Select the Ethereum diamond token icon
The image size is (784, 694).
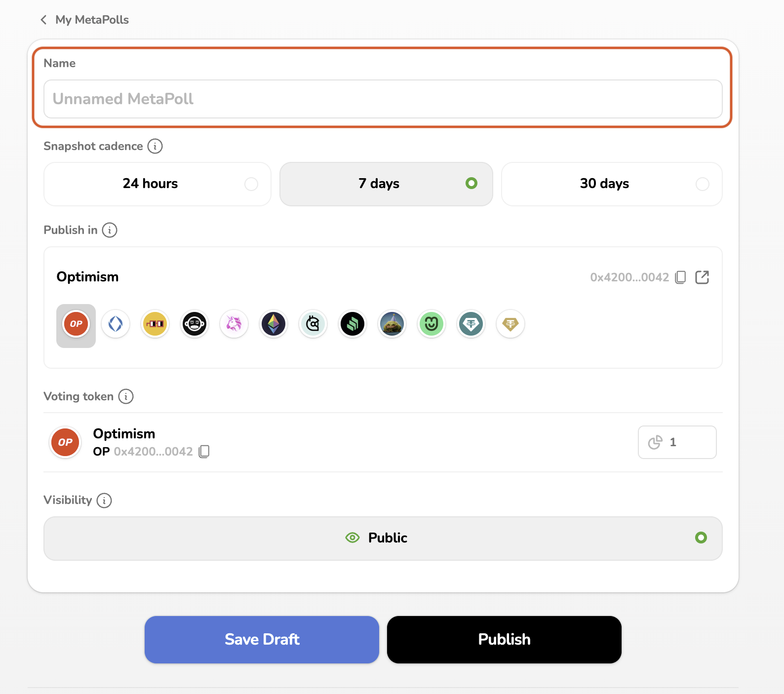click(x=274, y=324)
